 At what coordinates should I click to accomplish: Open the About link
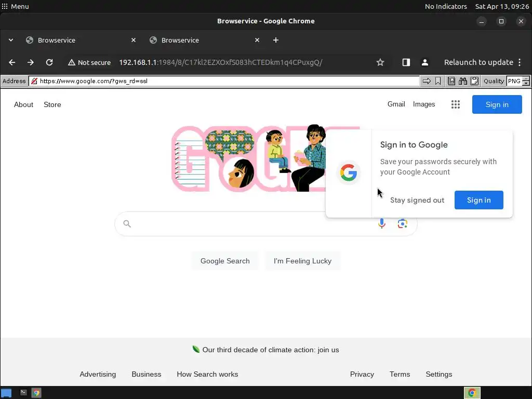[23, 104]
